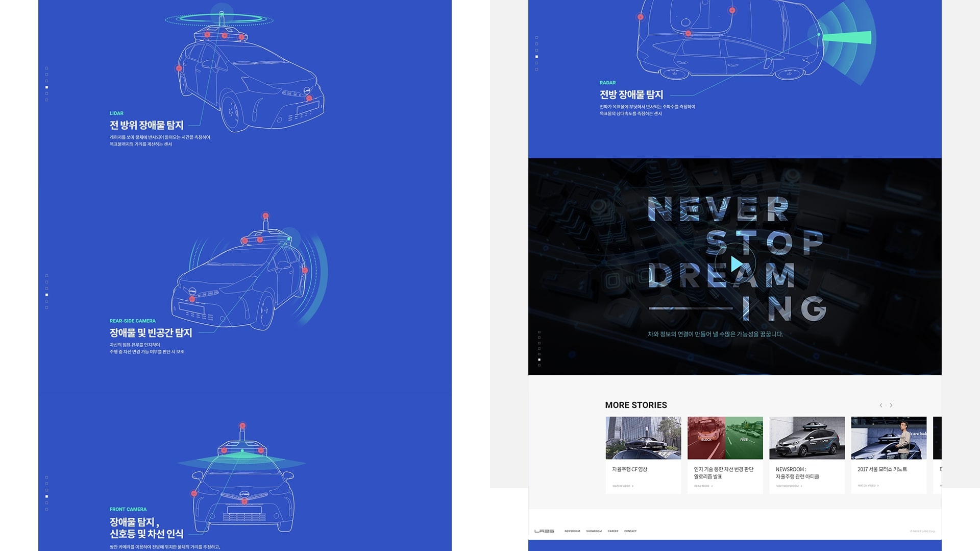Screen dimensions: 980x551
Task: Open NEWSROOM in the footer menu
Action: coord(572,531)
